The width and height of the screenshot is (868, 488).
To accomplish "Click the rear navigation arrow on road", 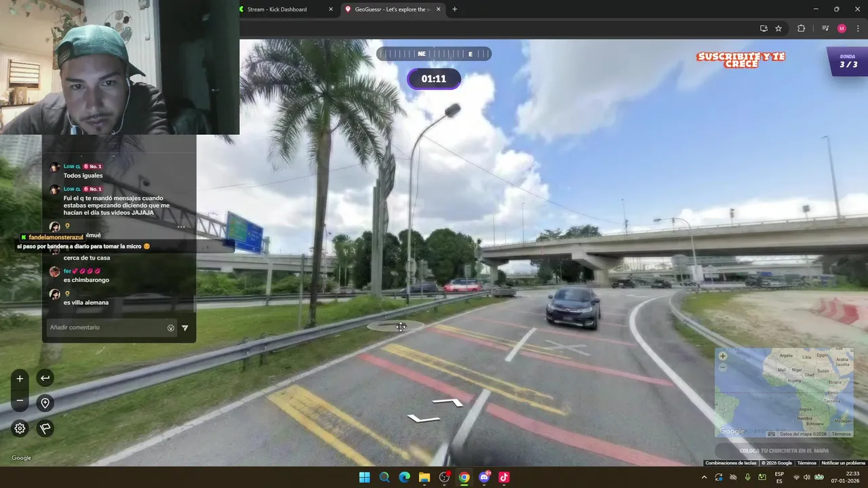I will click(423, 418).
